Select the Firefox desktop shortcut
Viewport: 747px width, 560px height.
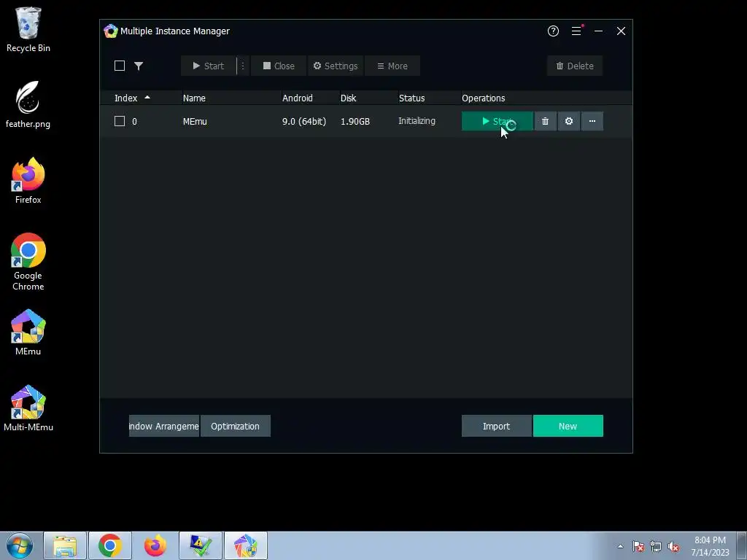[x=28, y=181]
